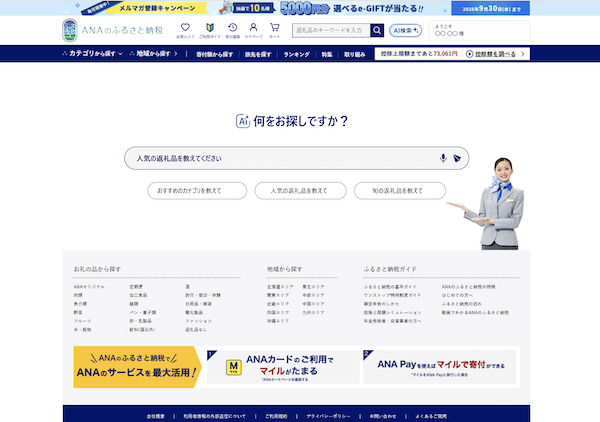Open 加工食品 category link

[138, 295]
